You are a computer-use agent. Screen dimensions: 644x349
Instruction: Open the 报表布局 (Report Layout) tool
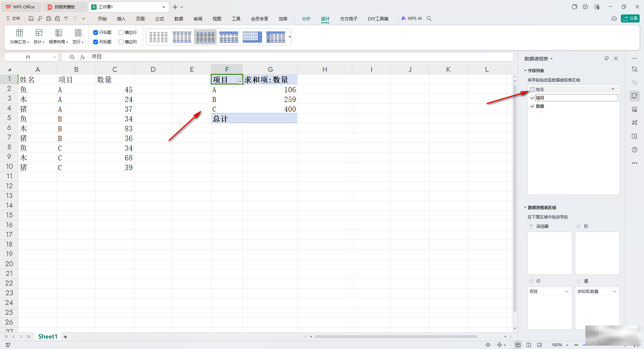[x=58, y=37]
